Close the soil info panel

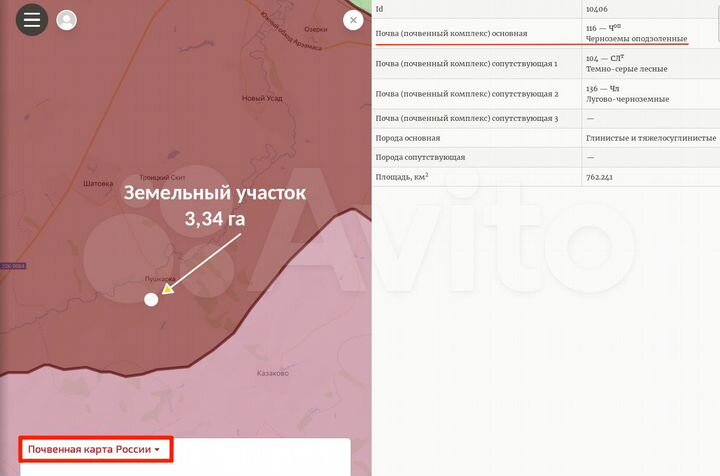(353, 20)
